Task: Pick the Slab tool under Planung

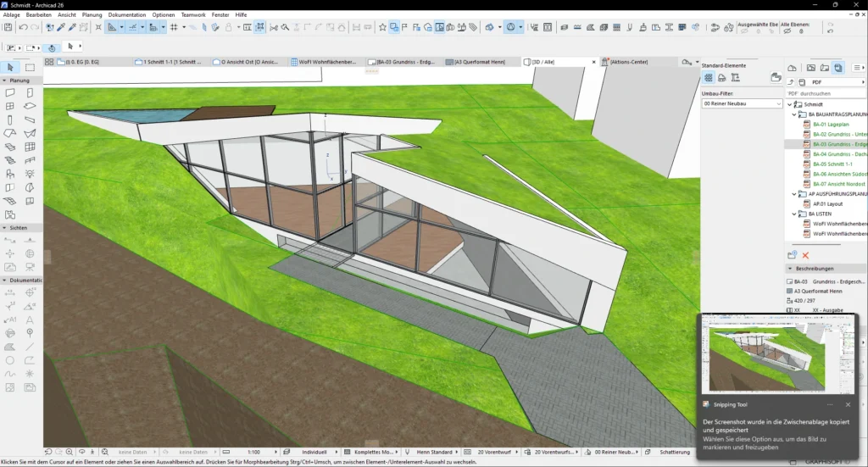Action: point(30,106)
